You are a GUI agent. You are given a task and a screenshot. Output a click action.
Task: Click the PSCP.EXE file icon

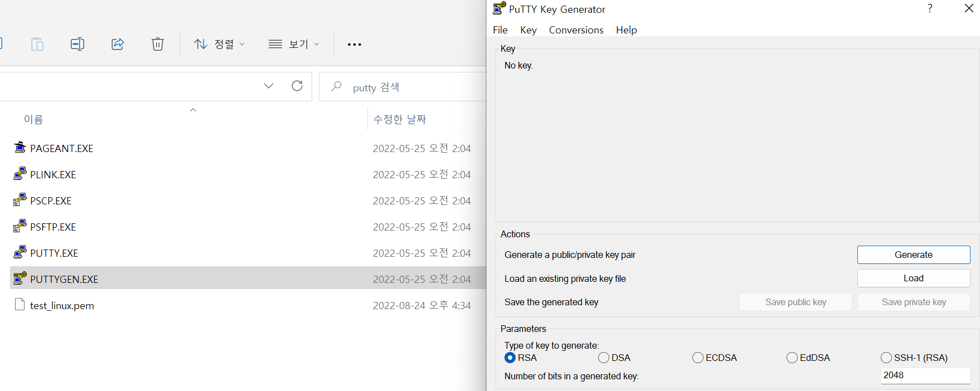click(20, 200)
